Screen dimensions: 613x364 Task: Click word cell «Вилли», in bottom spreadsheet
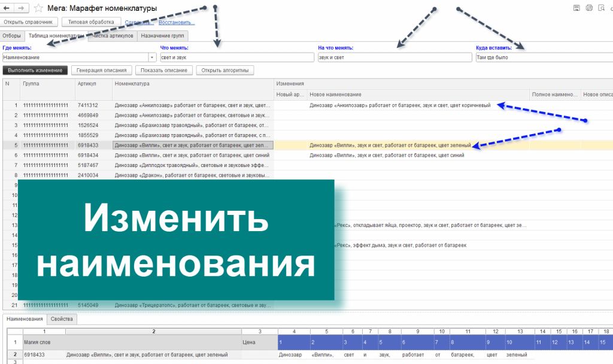(x=326, y=355)
